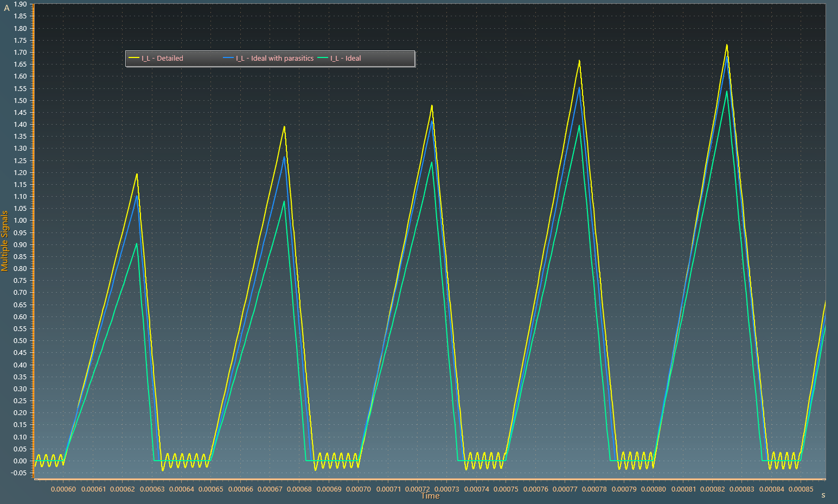838x504 pixels.
Task: Click the blue line swatch in the legend
Action: point(228,58)
